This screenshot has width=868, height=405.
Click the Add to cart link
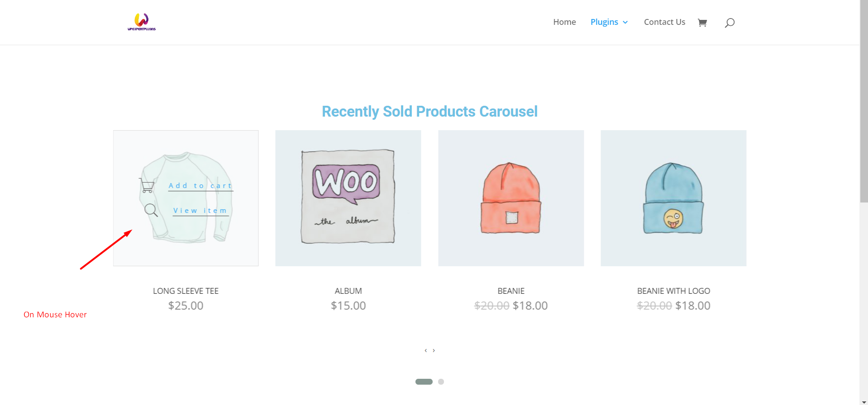200,186
